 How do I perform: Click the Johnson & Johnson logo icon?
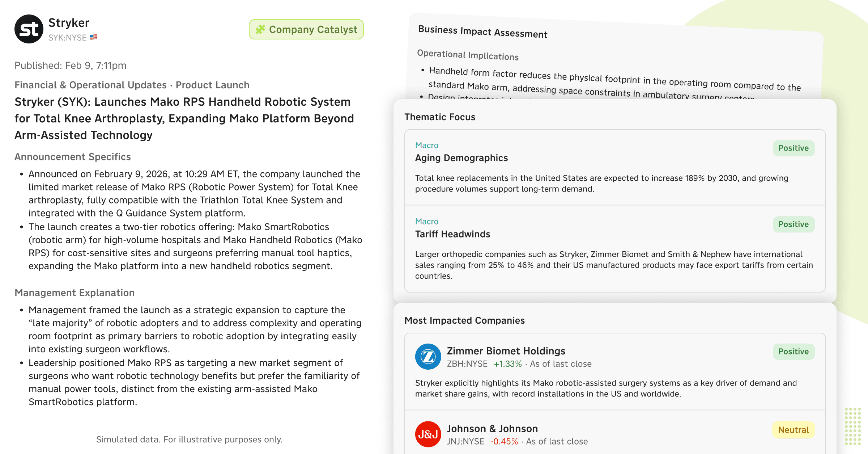pyautogui.click(x=428, y=434)
